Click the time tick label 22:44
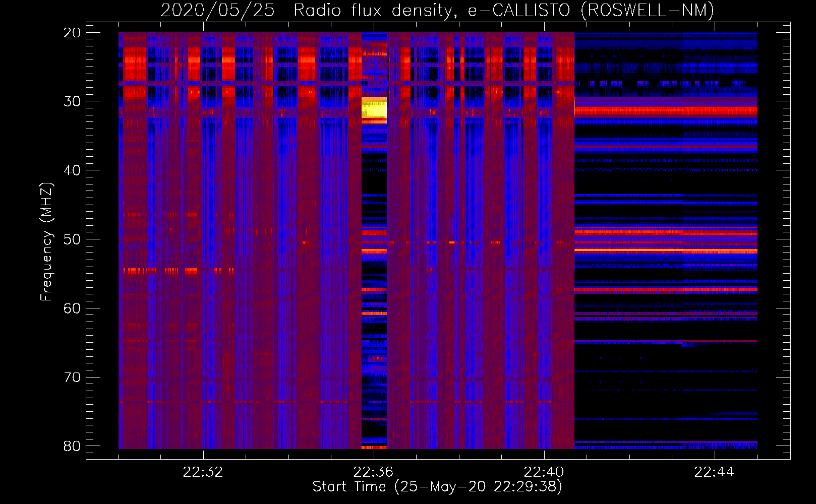The image size is (816, 504). [714, 472]
